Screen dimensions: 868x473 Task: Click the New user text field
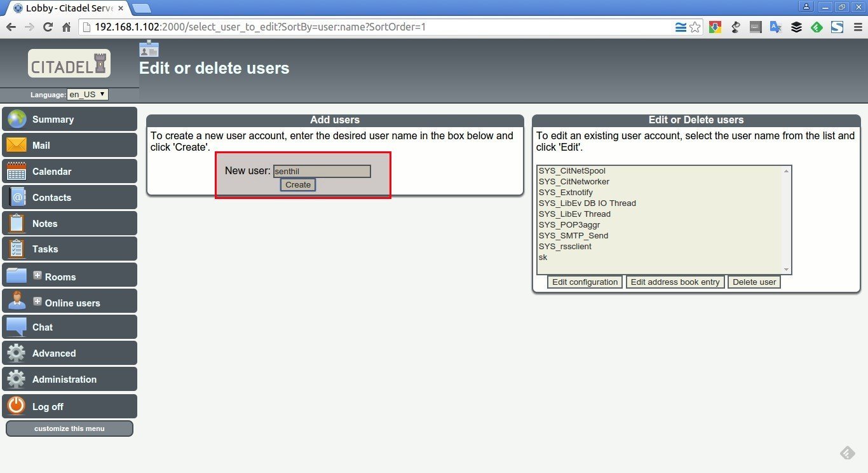coord(322,171)
